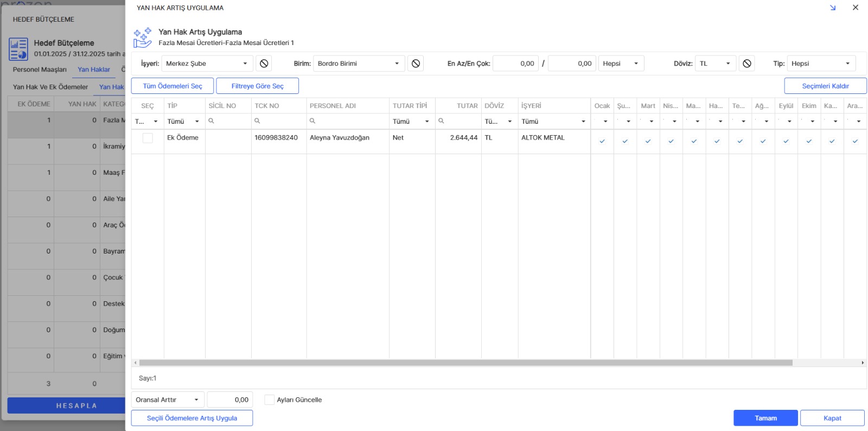Open the İşyeri Merkez Şube dropdown
The width and height of the screenshot is (868, 431).
(207, 64)
